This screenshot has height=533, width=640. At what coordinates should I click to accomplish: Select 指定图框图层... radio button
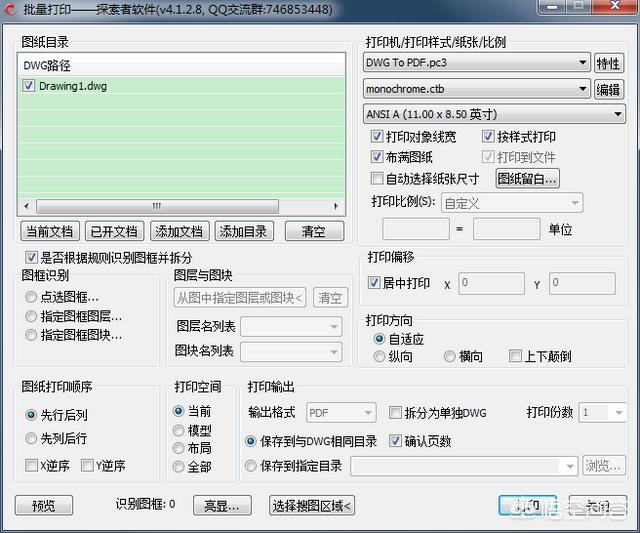(31, 316)
